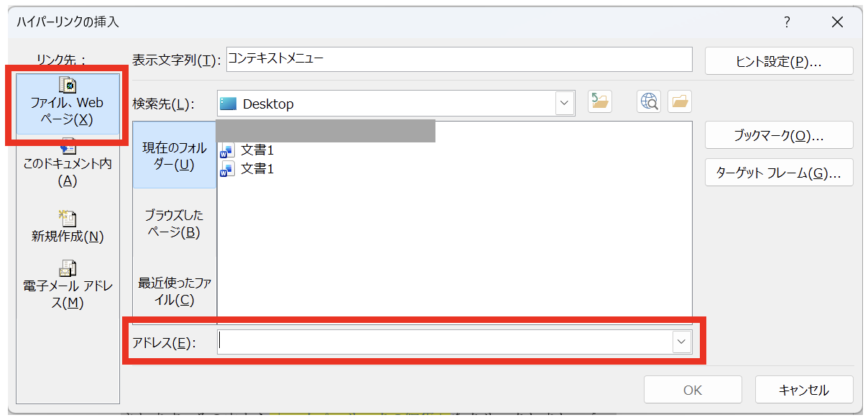Click the ヒント設定 button
The height and width of the screenshot is (420, 868).
click(x=778, y=61)
